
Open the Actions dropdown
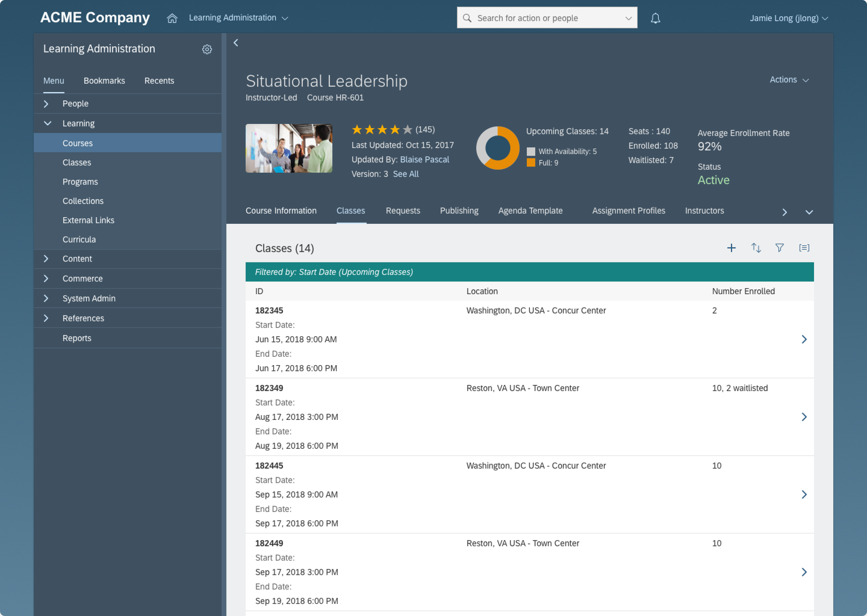point(789,80)
